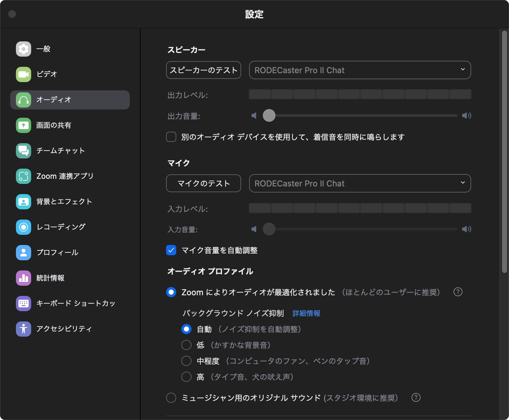Click the General (一般) gear icon
This screenshot has width=509, height=420.
click(24, 49)
